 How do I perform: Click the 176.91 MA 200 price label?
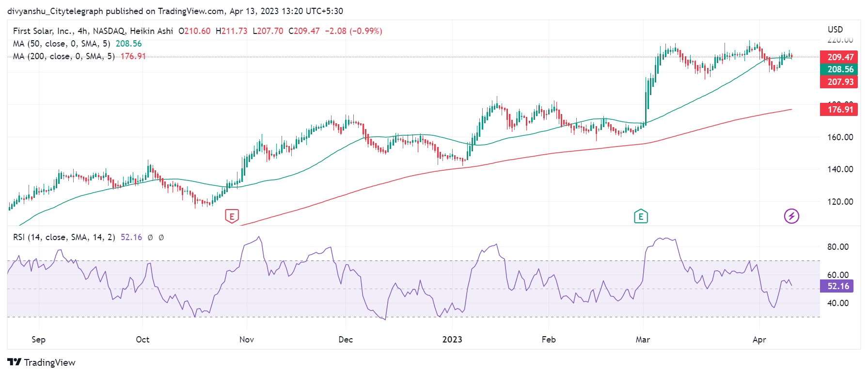coord(840,110)
